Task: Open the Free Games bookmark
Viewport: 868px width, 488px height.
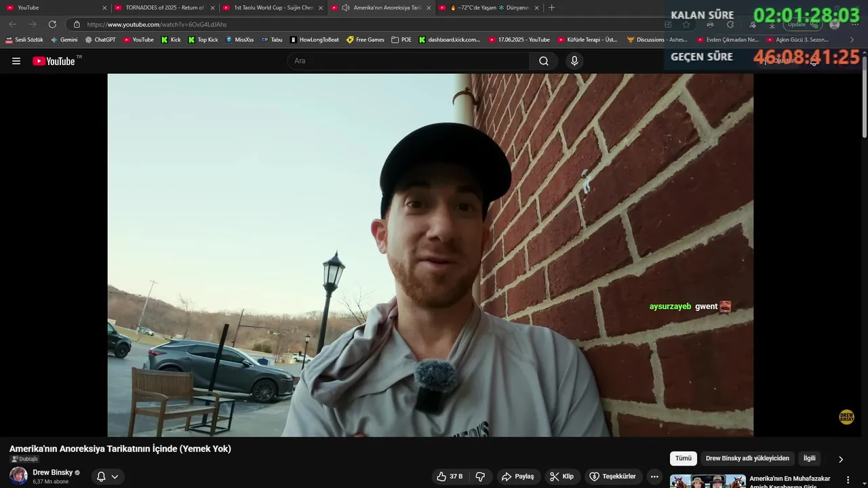Action: coord(365,39)
